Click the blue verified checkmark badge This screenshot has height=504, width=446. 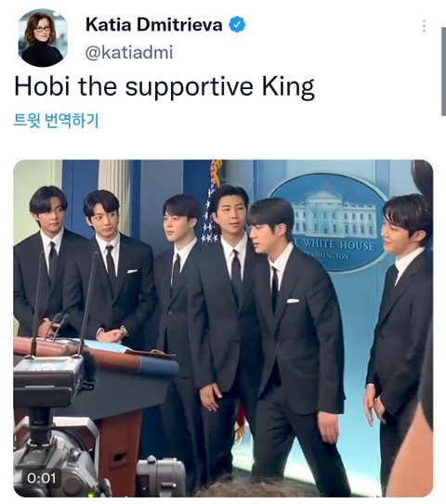coord(237,24)
